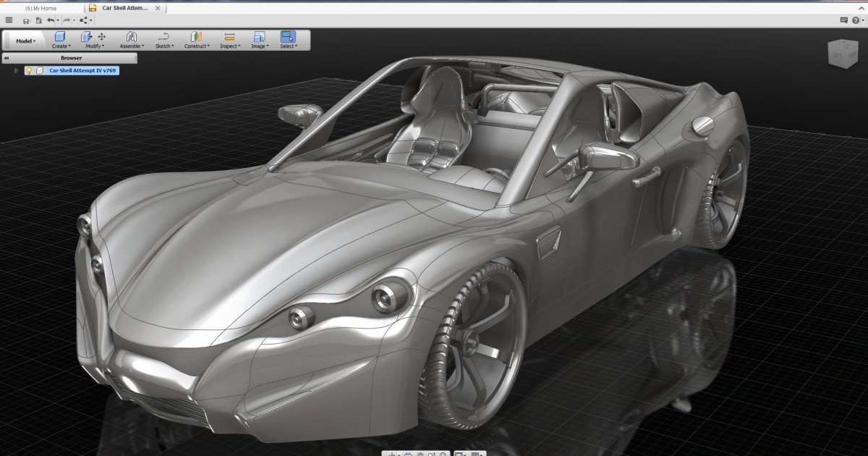Activate the Select tool icon
Viewport: 868px width, 456px height.
click(x=288, y=37)
